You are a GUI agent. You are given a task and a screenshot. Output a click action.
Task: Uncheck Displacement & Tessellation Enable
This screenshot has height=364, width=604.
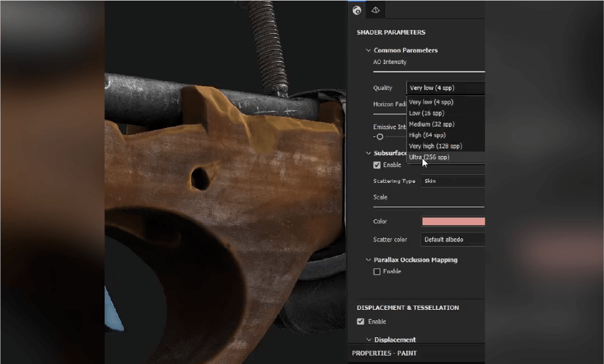click(x=360, y=322)
